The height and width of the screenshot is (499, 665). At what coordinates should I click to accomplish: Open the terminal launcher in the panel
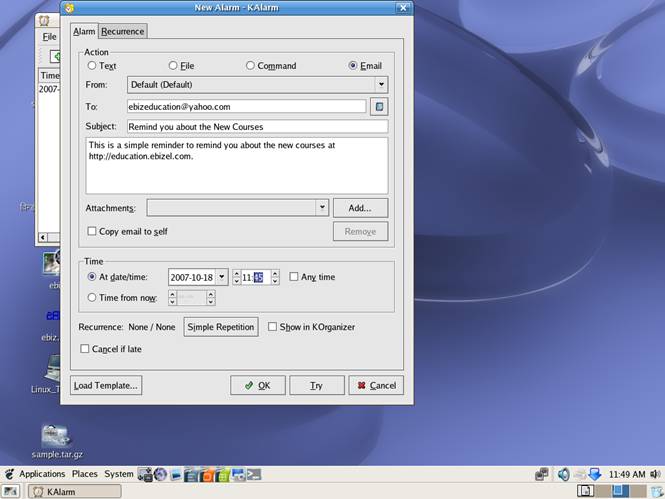pos(254,474)
